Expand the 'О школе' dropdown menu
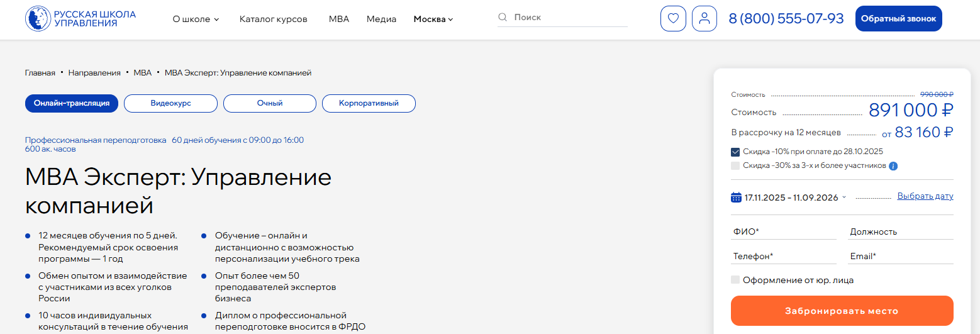Image resolution: width=980 pixels, height=334 pixels. [x=196, y=19]
